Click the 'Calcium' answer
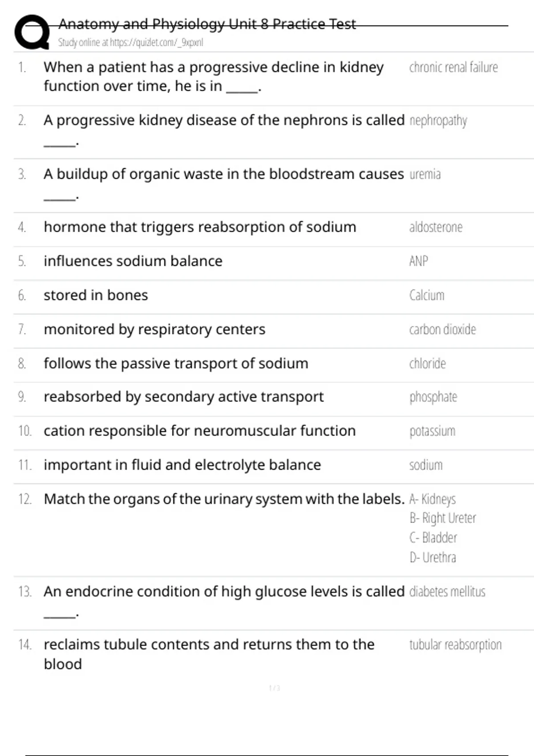Viewport: 534px width, 756px height. (x=426, y=295)
